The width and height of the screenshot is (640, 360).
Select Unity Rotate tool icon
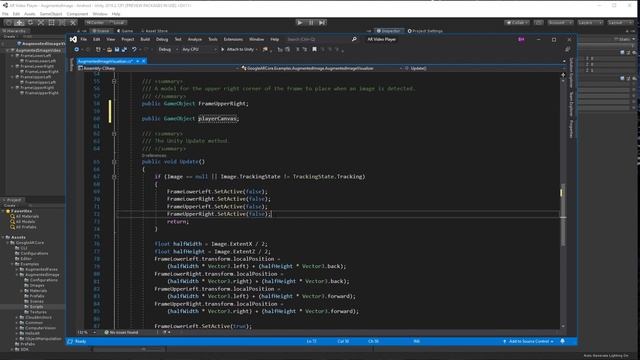[30, 23]
